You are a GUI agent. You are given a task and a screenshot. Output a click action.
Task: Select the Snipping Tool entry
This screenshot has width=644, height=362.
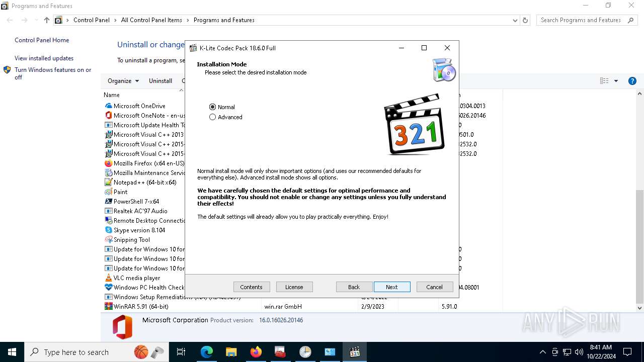coord(132,240)
